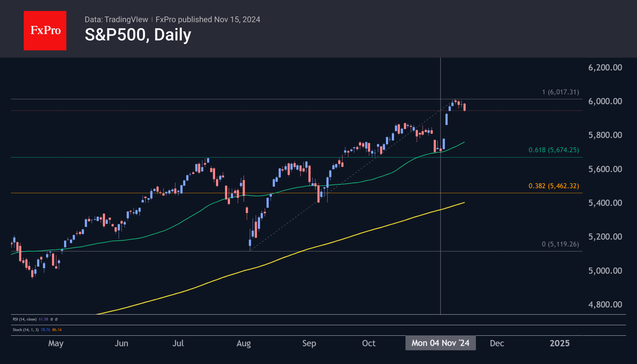Click the Sep label on time axis

point(309,343)
